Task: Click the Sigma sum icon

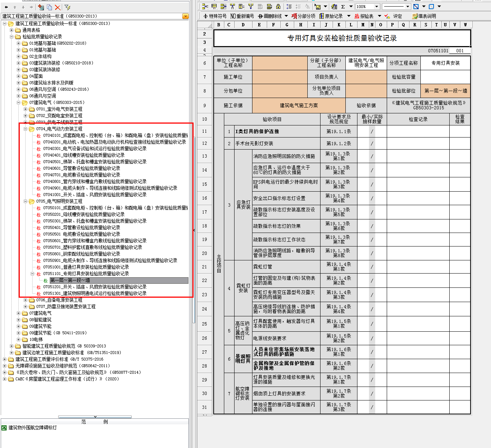Action: (343, 7)
